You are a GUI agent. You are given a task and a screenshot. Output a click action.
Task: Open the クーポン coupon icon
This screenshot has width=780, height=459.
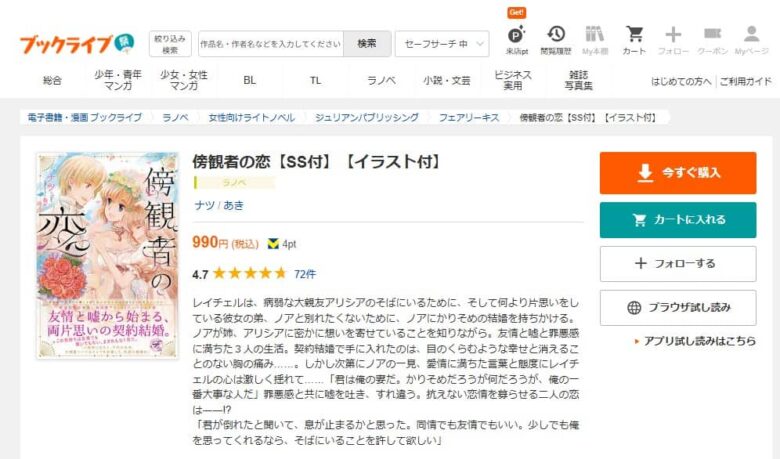[x=712, y=40]
